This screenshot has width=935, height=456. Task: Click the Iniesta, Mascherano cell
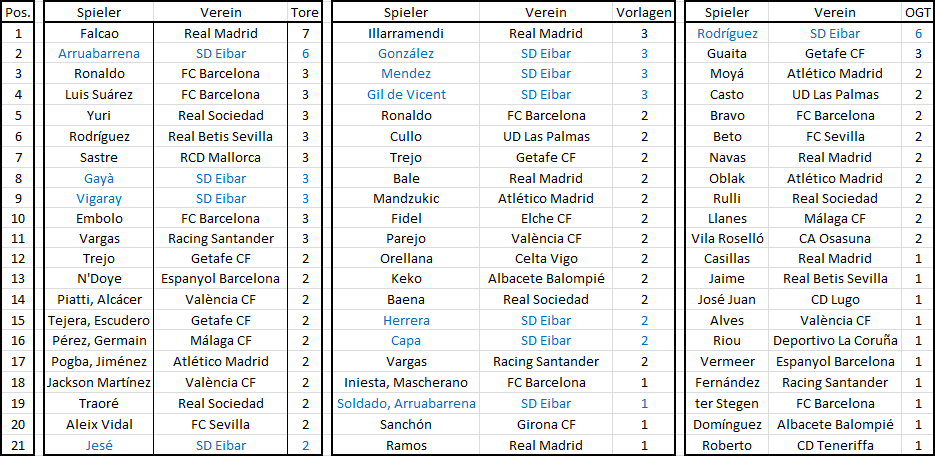point(405,383)
